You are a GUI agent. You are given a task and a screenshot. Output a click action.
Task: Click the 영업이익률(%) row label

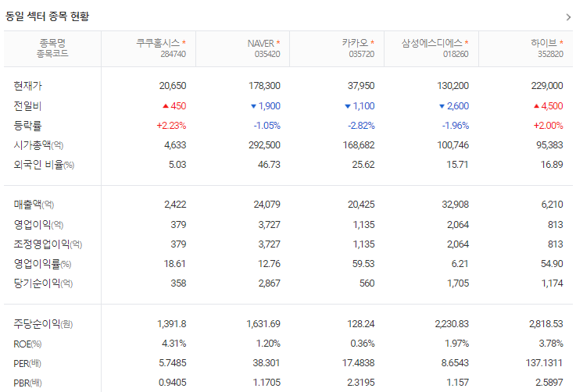coord(42,263)
